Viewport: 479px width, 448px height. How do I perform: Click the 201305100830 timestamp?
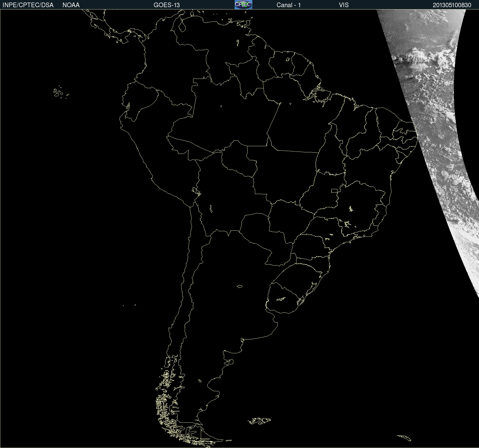coord(452,5)
